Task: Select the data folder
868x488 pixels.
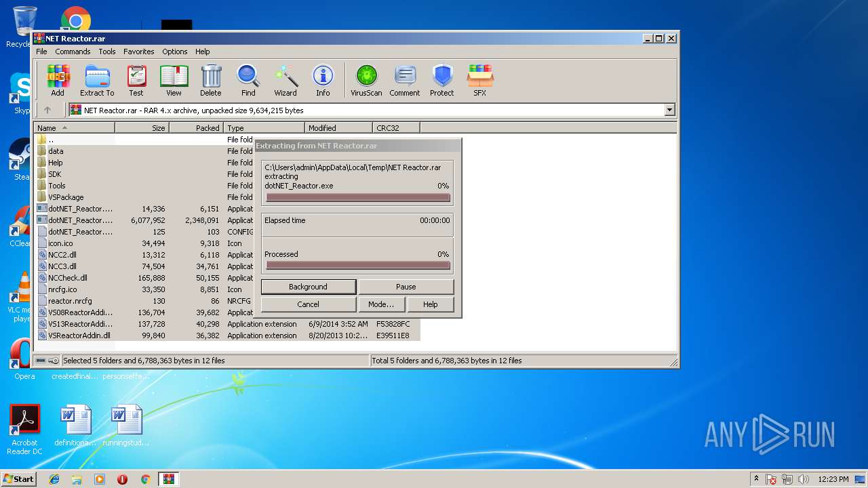Action: [56, 151]
